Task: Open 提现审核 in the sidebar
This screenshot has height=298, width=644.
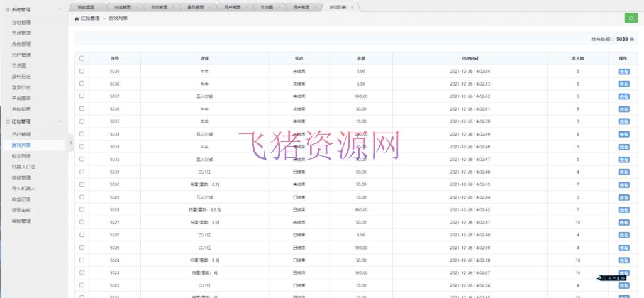Action: (21, 211)
